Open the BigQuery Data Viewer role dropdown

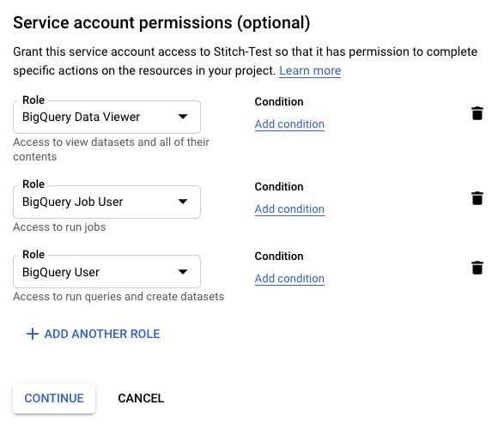[106, 117]
